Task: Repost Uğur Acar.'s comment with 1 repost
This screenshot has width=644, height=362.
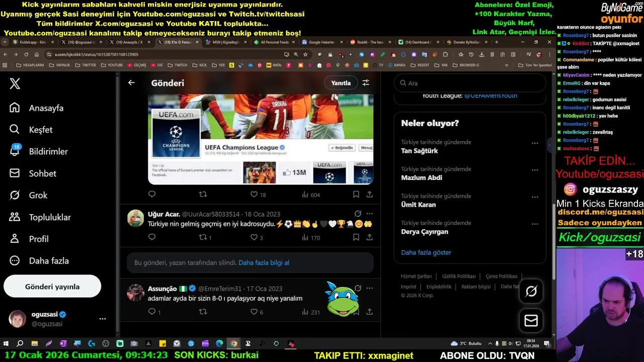Action: click(205, 237)
